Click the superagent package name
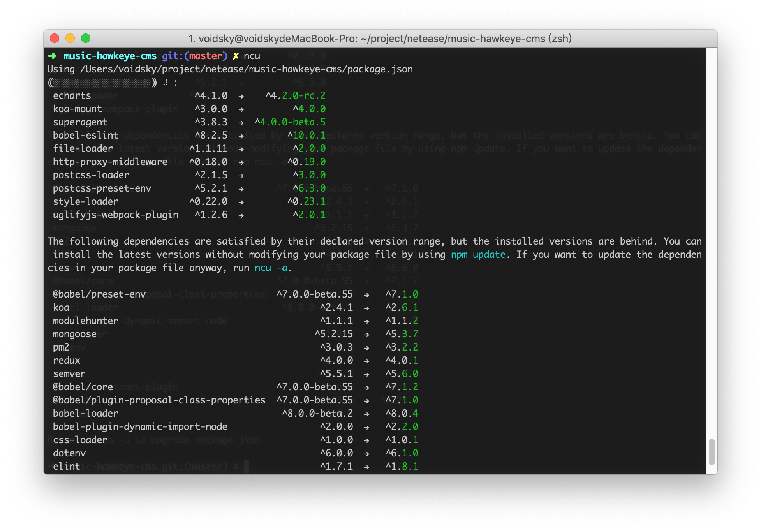This screenshot has width=761, height=532. pos(80,122)
